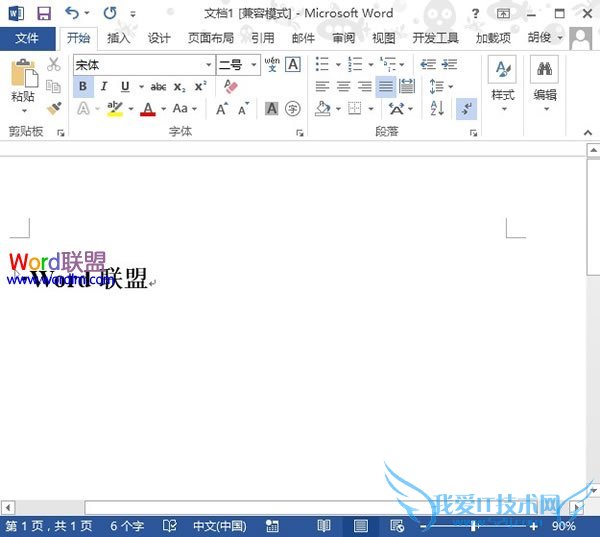Open the 编辑 Editing group button

pos(545,85)
